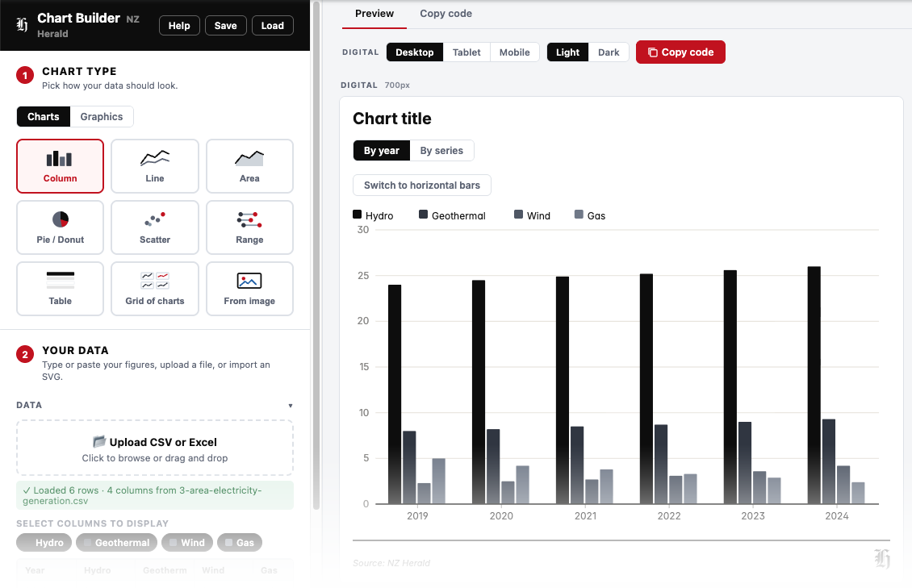Click the loaded file status message
912x588 pixels.
(x=155, y=495)
